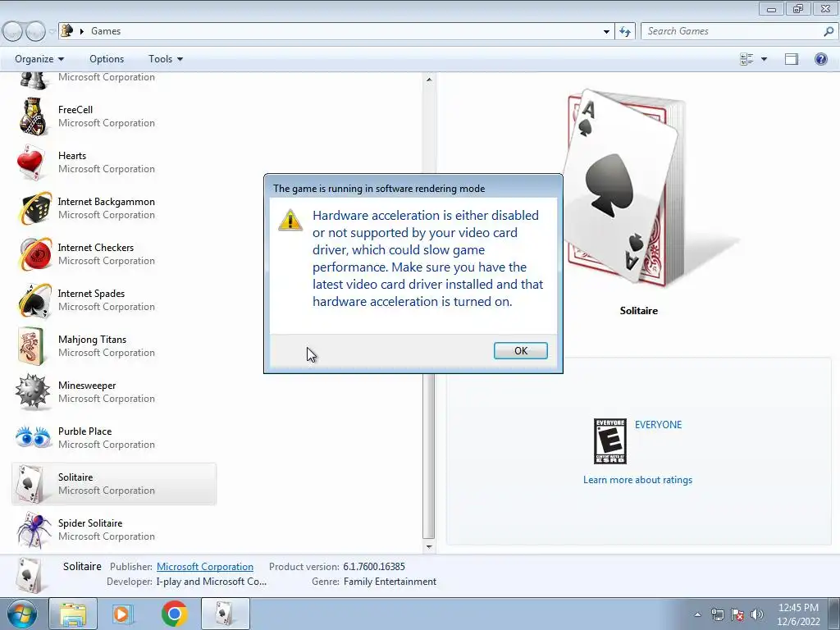The width and height of the screenshot is (840, 630).
Task: Click the games list scroll down arrow
Action: pos(428,547)
